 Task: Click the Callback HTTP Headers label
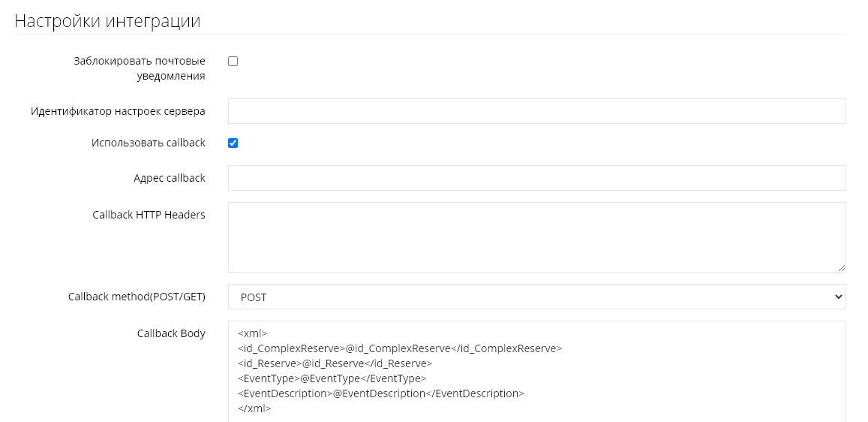coord(149,215)
